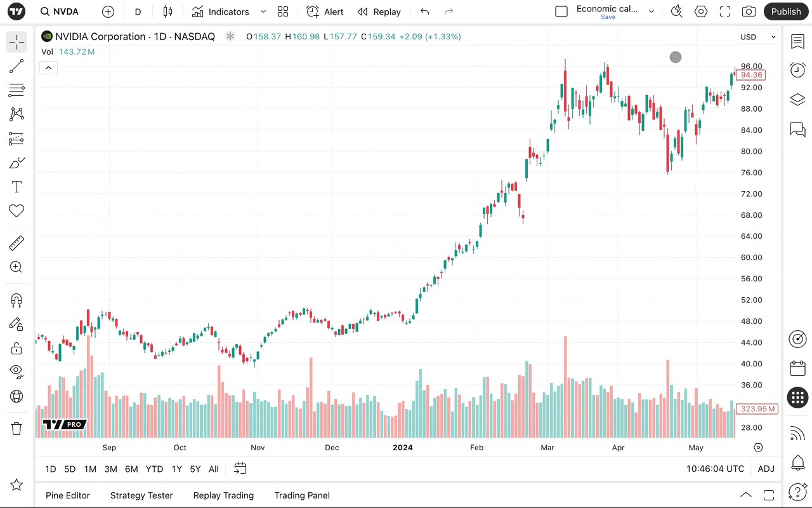Open chart settings hexagon icon
Screen dimensions: 812x508
click(701, 11)
